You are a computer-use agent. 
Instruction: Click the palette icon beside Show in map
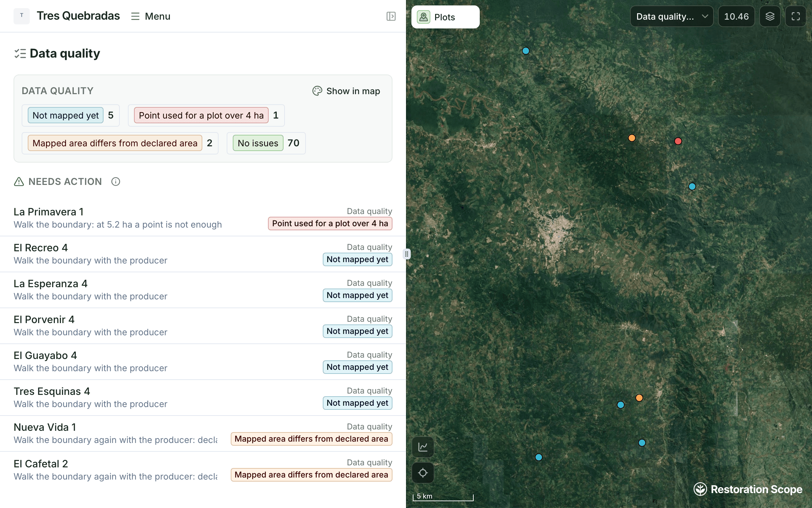coord(317,91)
